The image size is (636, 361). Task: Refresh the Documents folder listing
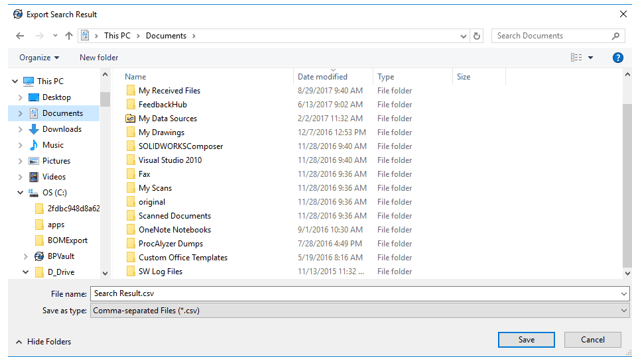[477, 36]
